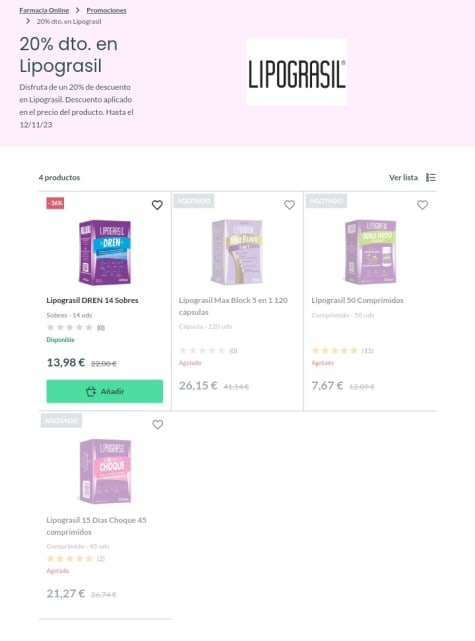
Task: Open the Farmacia Online breadcrumb
Action: tap(44, 10)
